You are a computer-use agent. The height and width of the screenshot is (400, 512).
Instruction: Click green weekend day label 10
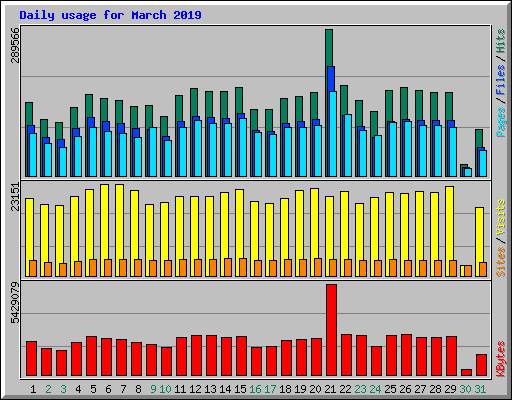pos(165,389)
